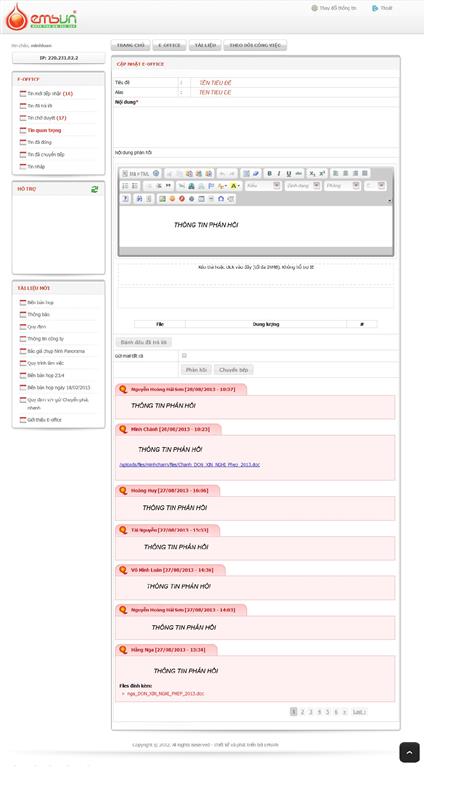Image resolution: width=454 pixels, height=798 pixels.
Task: Open the TÀI LIỆU tab
Action: [x=205, y=45]
